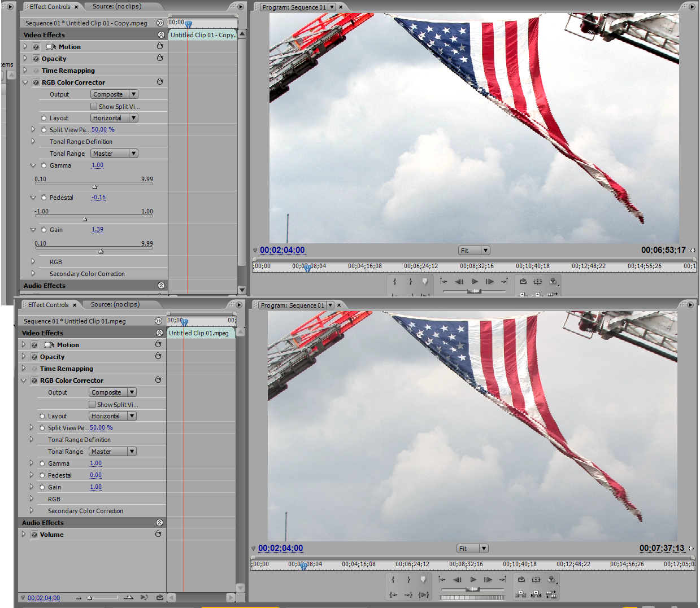Toggle off RGB Color Corrector where Pedestal is -0.16
Image resolution: width=700 pixels, height=608 pixels.
tap(36, 82)
